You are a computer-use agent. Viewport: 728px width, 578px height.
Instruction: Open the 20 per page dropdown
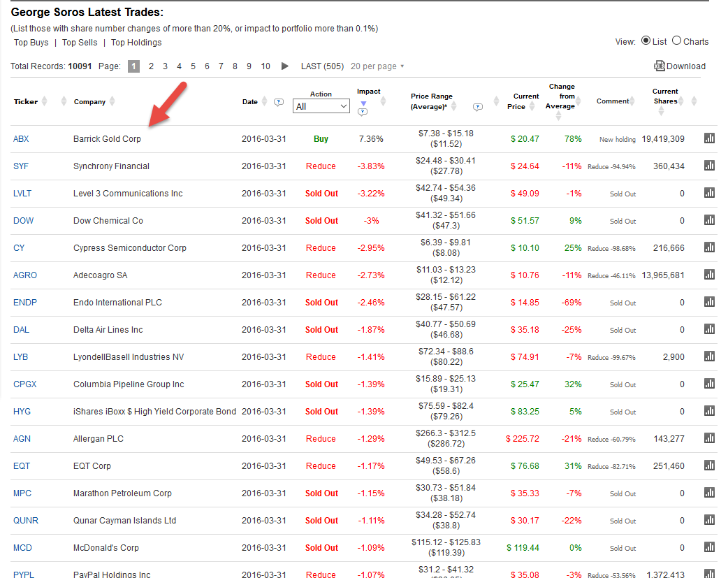(377, 66)
